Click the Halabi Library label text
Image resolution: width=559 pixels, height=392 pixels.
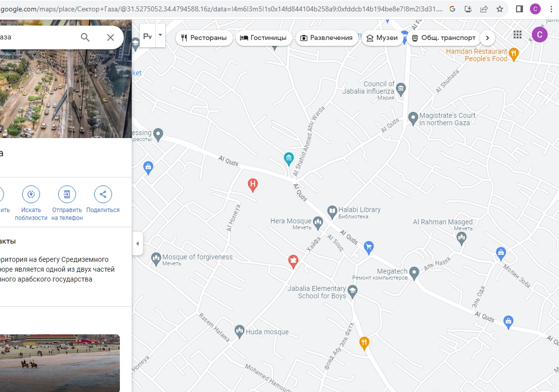(359, 210)
